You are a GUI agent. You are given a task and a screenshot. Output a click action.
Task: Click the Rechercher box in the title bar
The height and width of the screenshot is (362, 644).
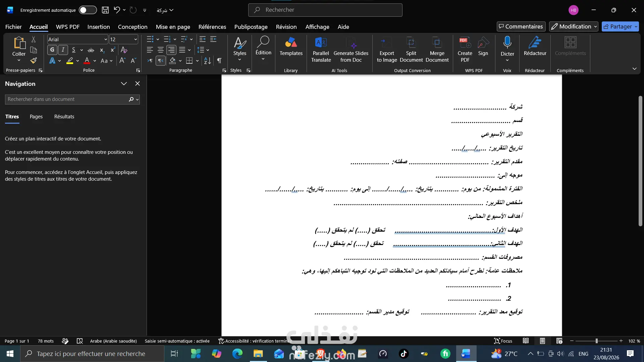(x=325, y=10)
